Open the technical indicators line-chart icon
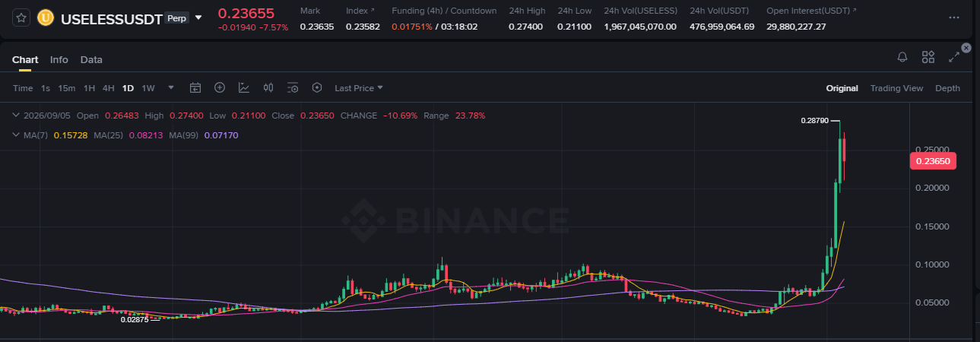Image resolution: width=980 pixels, height=342 pixels. click(244, 88)
